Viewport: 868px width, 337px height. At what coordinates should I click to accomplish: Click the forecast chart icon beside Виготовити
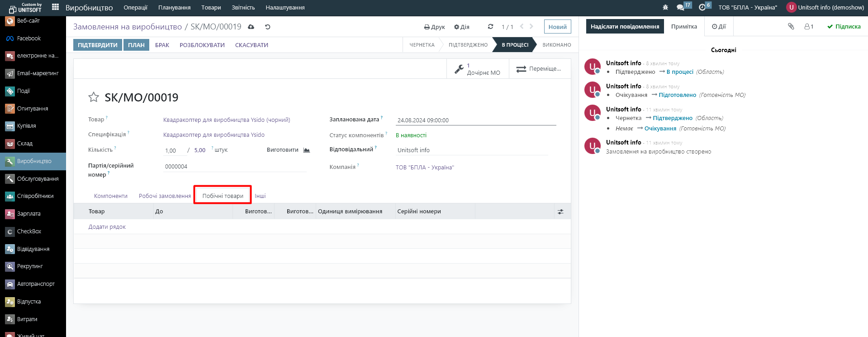click(x=307, y=150)
